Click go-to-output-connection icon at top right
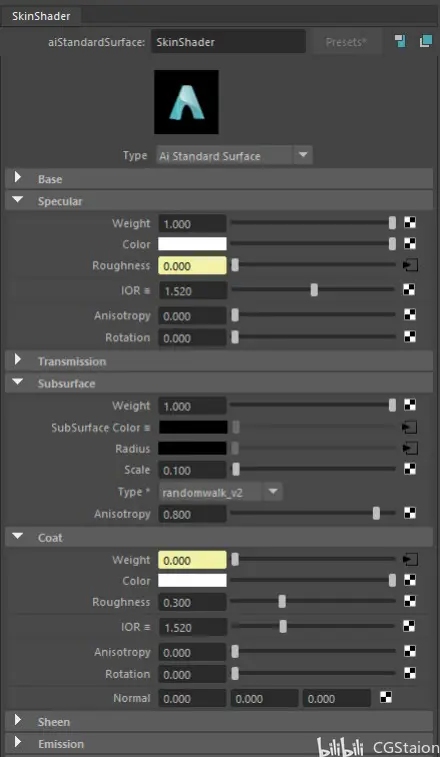 [426, 42]
